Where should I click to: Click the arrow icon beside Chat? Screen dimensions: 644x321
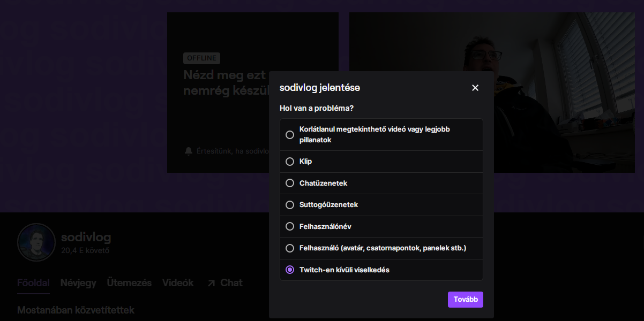coord(211,283)
